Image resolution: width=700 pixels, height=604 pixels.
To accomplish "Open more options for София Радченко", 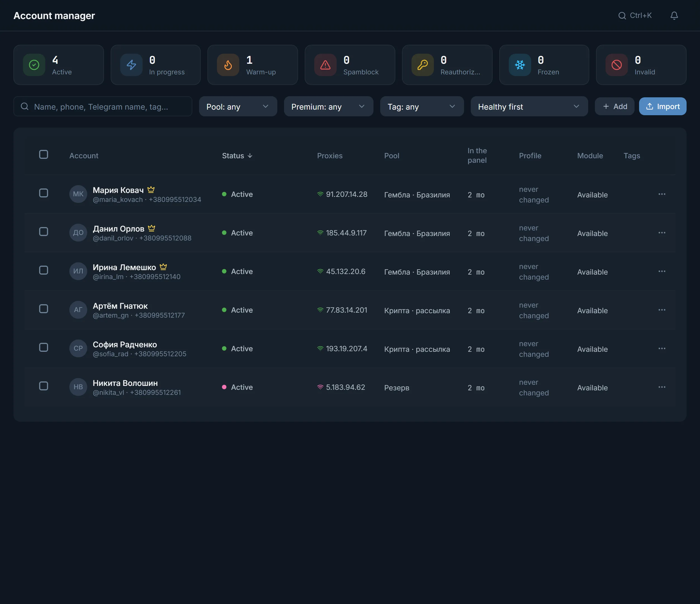I will 662,348.
